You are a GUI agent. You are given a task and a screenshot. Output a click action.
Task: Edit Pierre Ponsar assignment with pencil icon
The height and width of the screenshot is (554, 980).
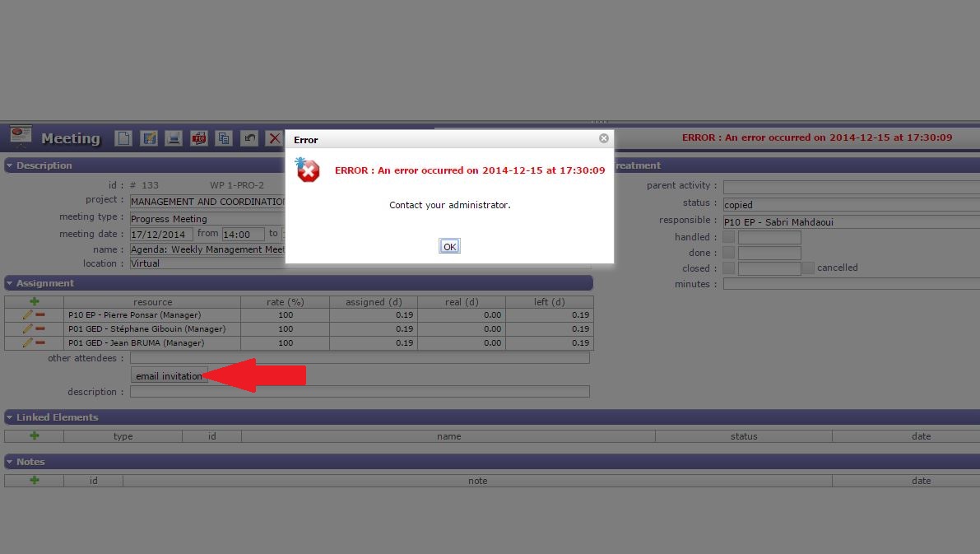pyautogui.click(x=27, y=314)
